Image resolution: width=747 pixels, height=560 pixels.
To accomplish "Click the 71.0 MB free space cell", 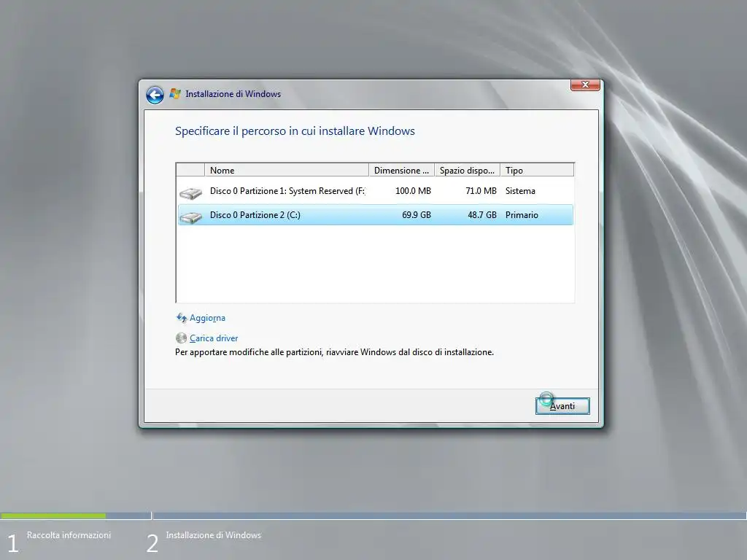I will [x=481, y=191].
